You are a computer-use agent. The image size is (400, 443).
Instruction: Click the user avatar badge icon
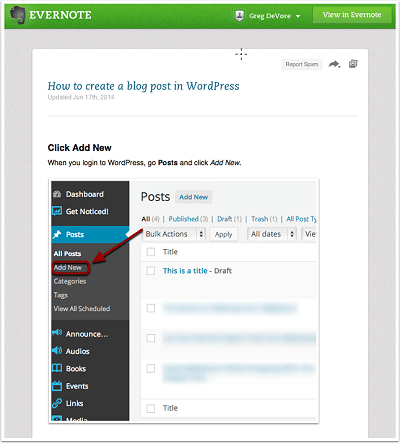[239, 16]
